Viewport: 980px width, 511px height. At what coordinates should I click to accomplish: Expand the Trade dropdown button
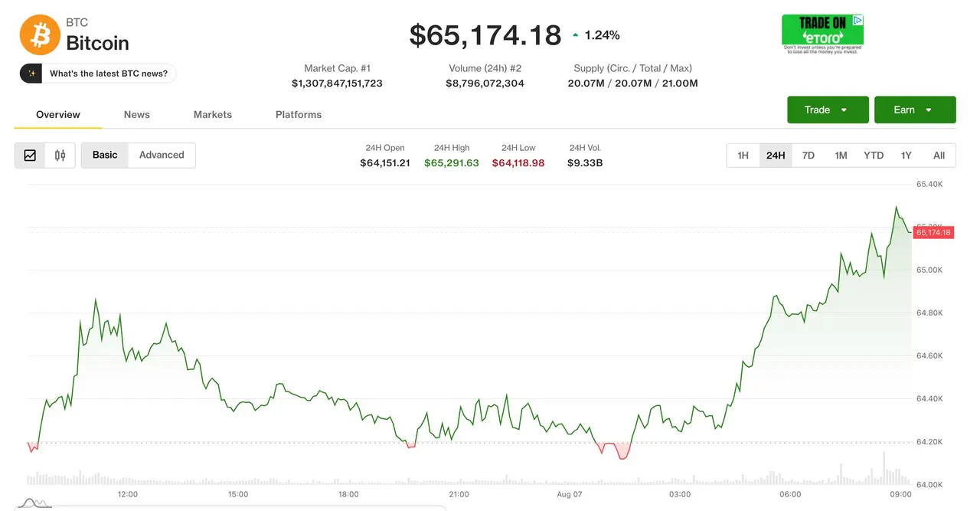point(828,110)
